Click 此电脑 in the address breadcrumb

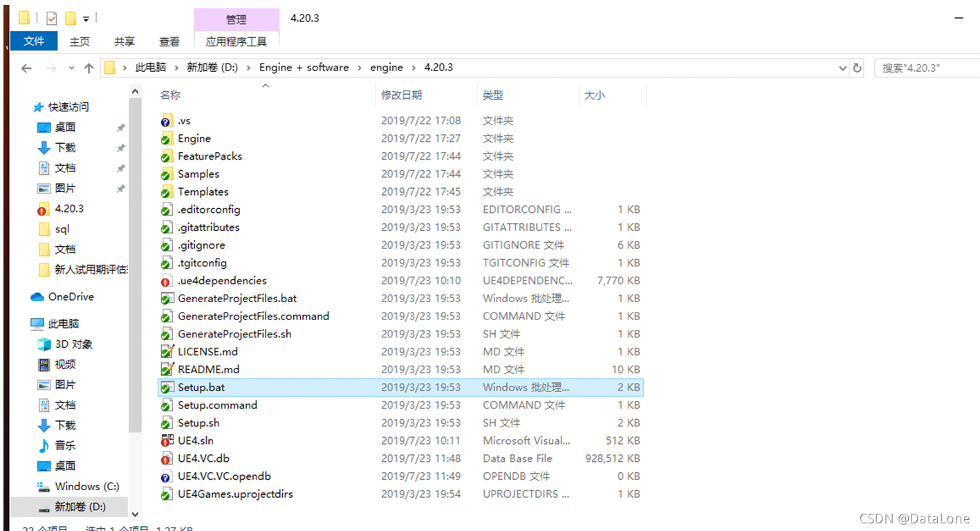[151, 68]
